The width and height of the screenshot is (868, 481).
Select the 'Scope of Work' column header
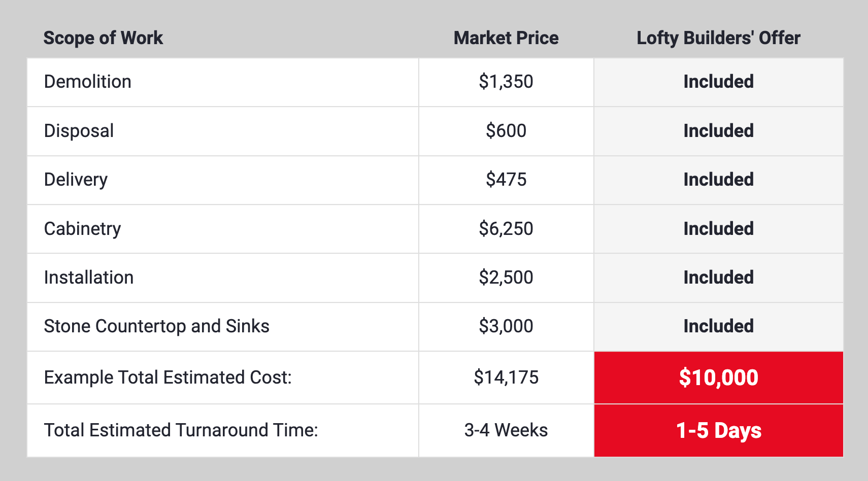coord(103,38)
